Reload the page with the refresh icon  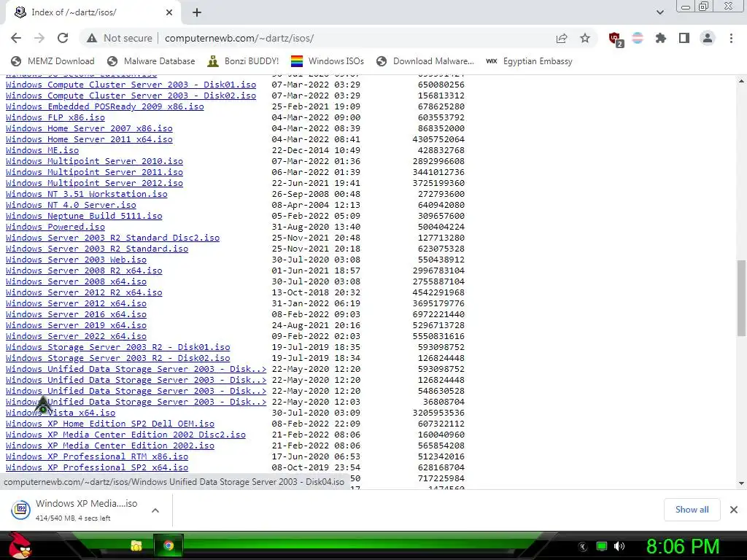[x=63, y=38]
